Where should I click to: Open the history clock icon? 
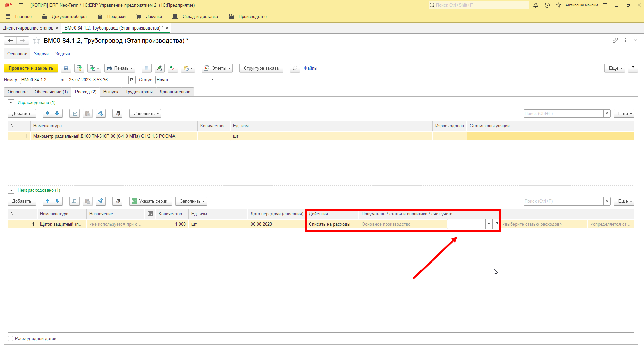pos(547,5)
